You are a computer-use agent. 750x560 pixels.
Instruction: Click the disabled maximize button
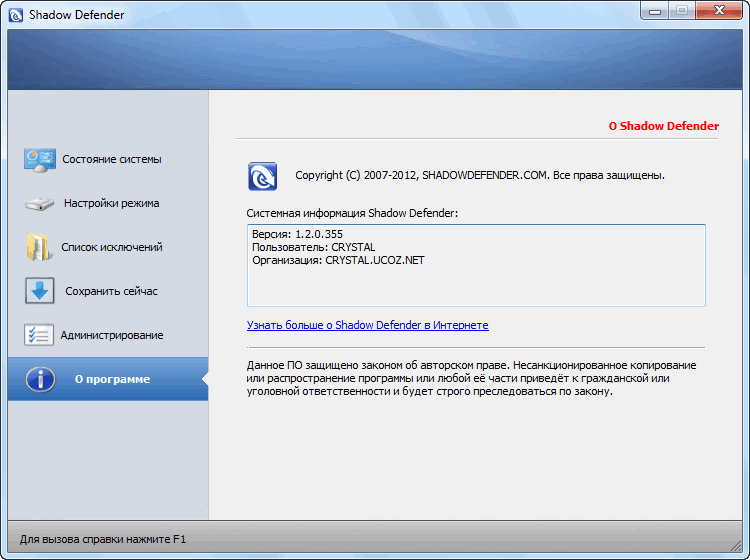[x=682, y=11]
